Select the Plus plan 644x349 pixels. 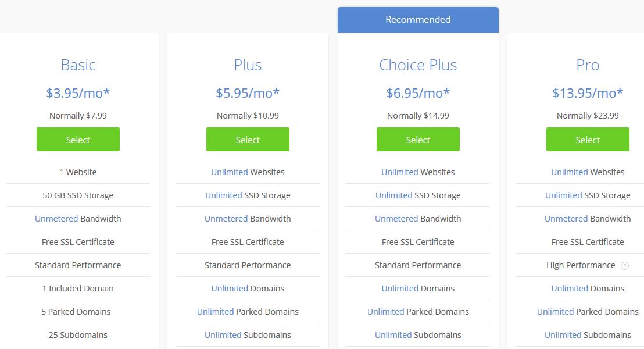point(248,140)
